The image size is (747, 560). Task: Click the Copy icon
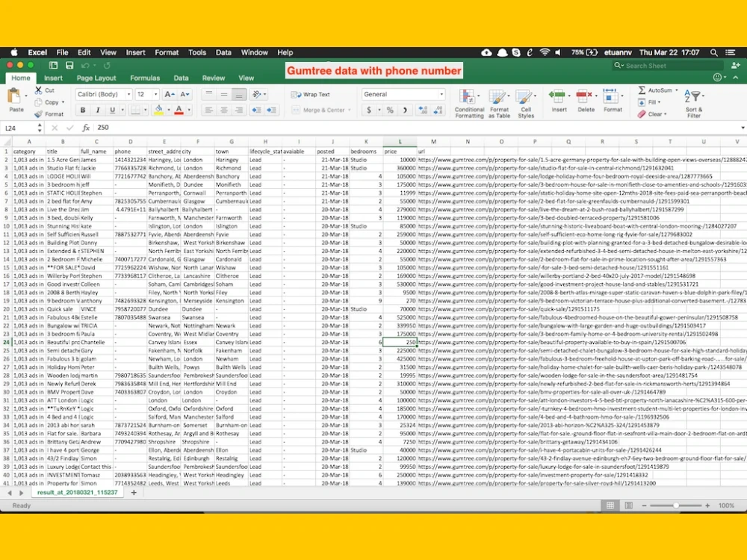coord(39,102)
